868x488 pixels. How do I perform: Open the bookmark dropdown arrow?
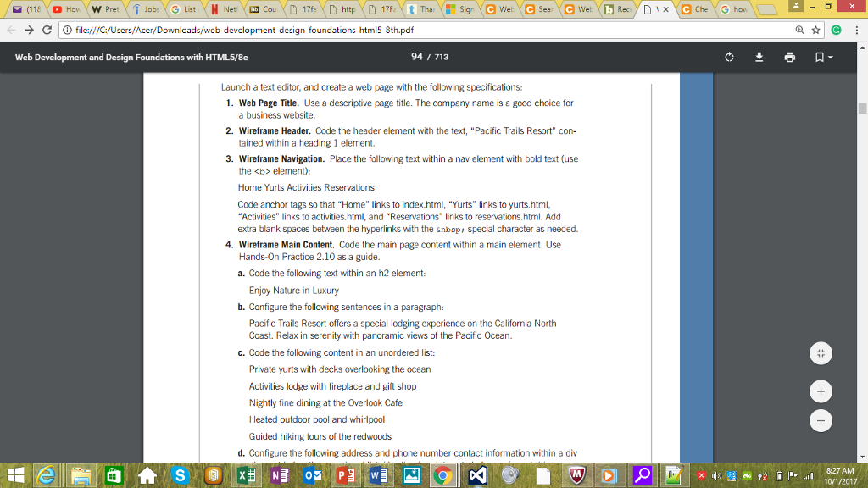832,57
